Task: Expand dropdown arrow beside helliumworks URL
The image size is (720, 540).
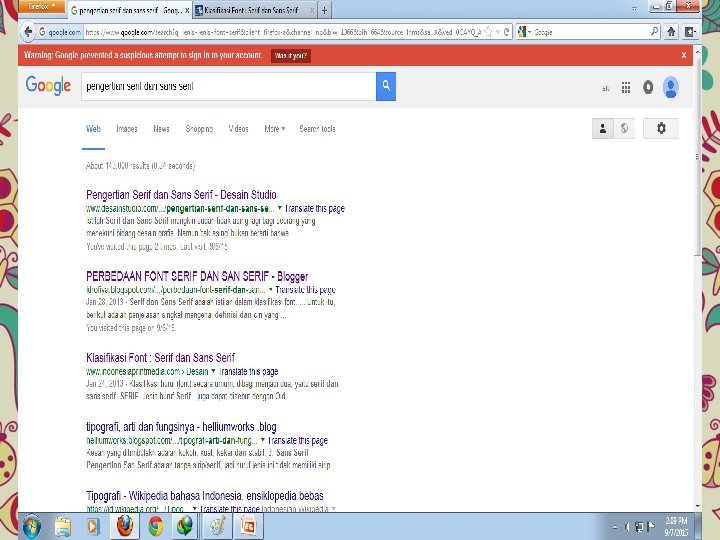Action: coord(263,440)
